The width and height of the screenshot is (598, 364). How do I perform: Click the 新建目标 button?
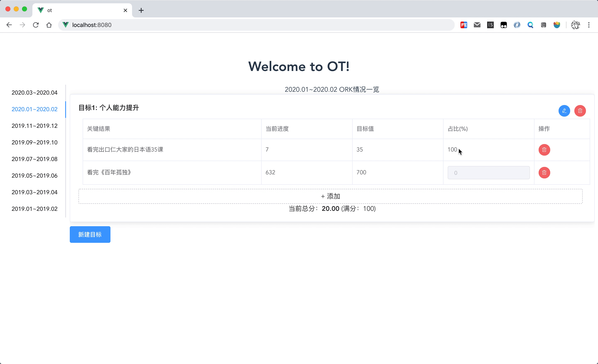pos(90,235)
